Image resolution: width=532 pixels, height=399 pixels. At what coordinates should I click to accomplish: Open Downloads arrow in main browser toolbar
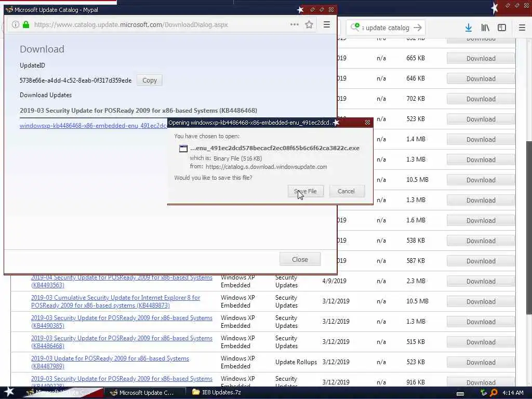(x=468, y=28)
